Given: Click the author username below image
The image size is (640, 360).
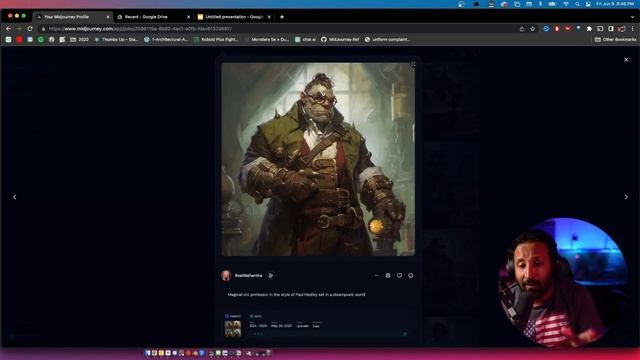Looking at the screenshot, I should (x=248, y=276).
